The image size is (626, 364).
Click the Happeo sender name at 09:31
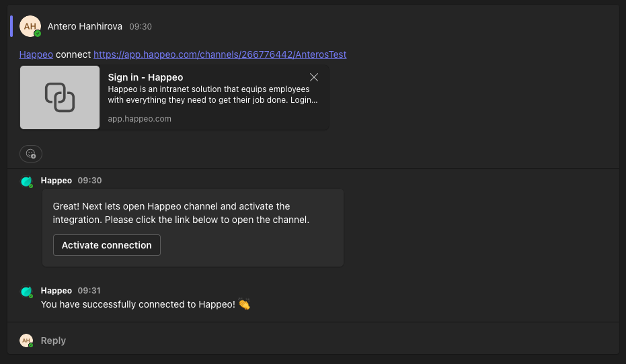pos(56,291)
